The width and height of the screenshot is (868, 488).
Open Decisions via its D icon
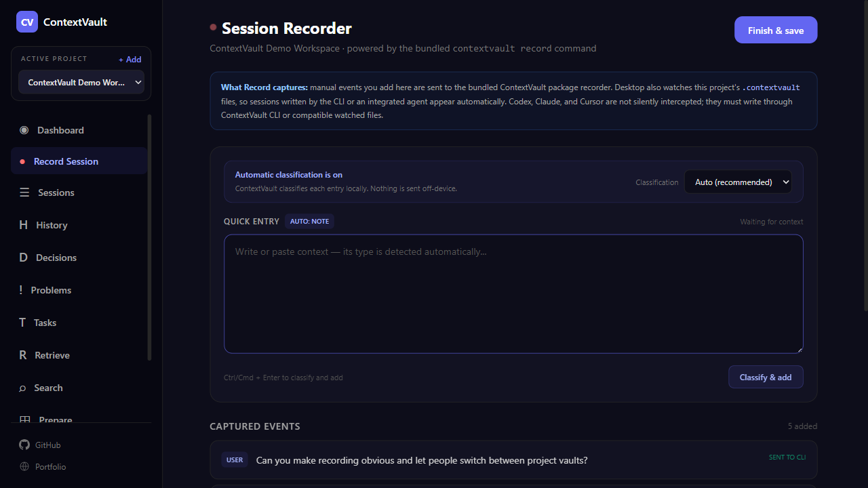[x=23, y=258]
